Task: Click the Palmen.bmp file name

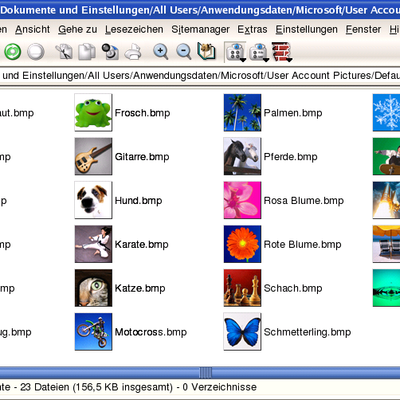Action: 293,113
